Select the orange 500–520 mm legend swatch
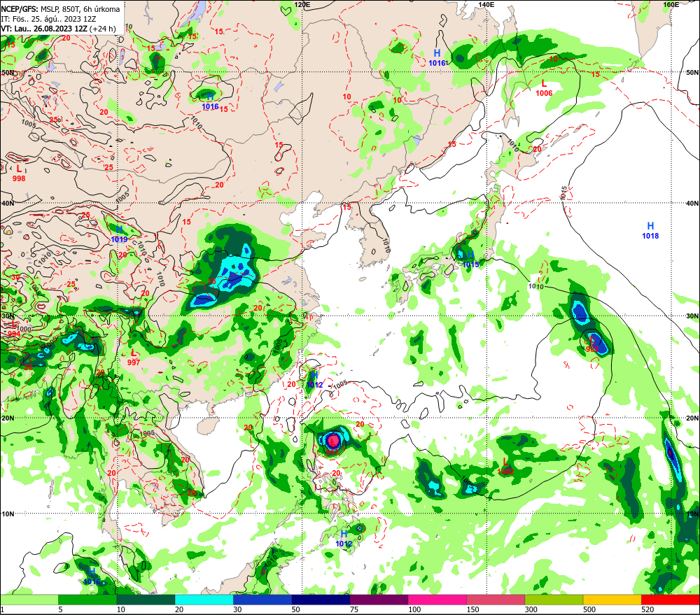This screenshot has height=615, width=700. coord(612,600)
